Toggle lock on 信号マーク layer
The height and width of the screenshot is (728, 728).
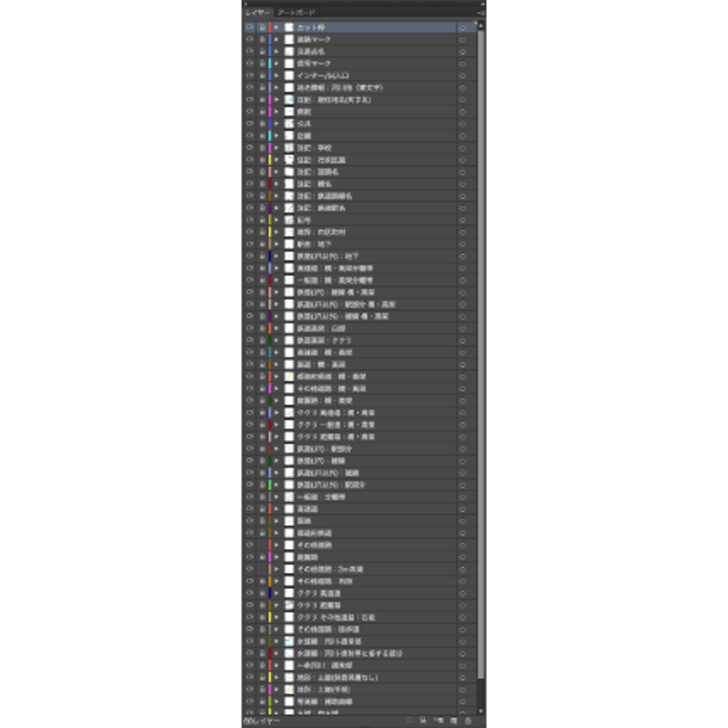[263, 63]
